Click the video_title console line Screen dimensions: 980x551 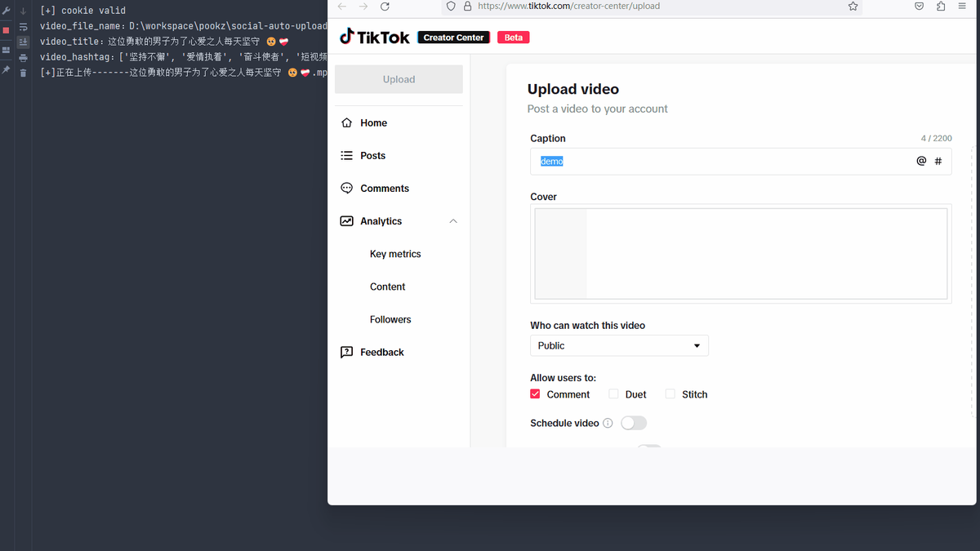(165, 42)
